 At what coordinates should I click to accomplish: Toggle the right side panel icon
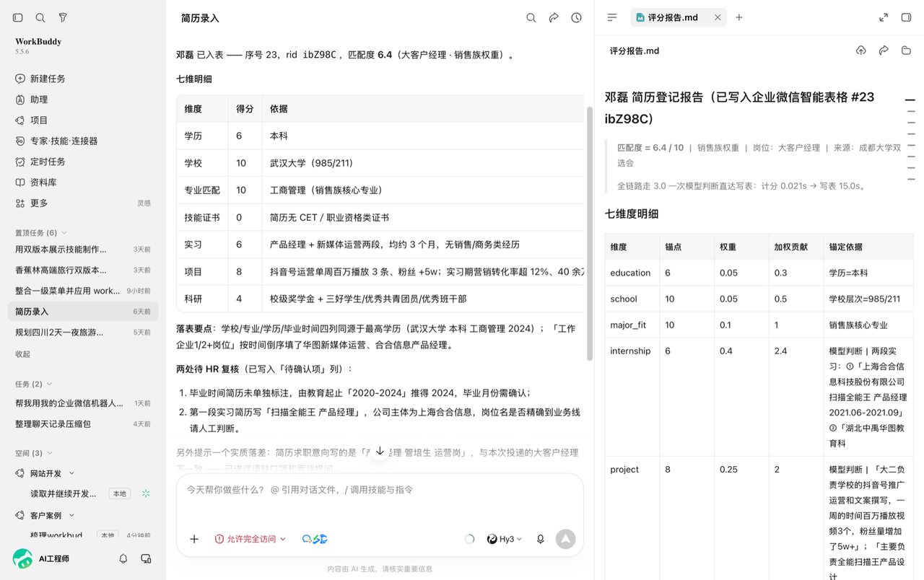click(906, 17)
